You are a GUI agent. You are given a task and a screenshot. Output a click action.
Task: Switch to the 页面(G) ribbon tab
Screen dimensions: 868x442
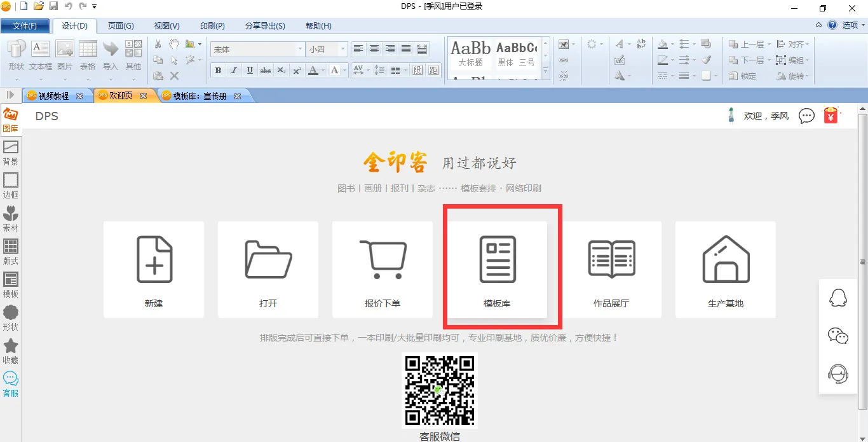coord(121,26)
